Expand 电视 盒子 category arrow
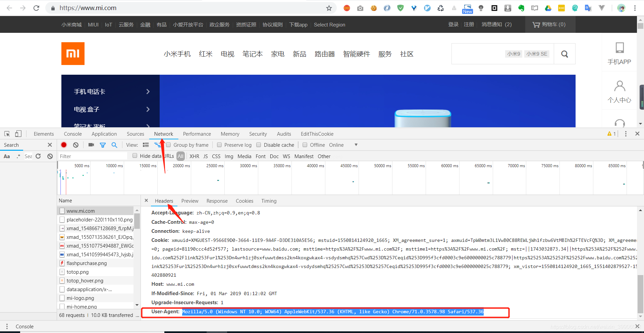The image size is (644, 333). pyautogui.click(x=148, y=109)
